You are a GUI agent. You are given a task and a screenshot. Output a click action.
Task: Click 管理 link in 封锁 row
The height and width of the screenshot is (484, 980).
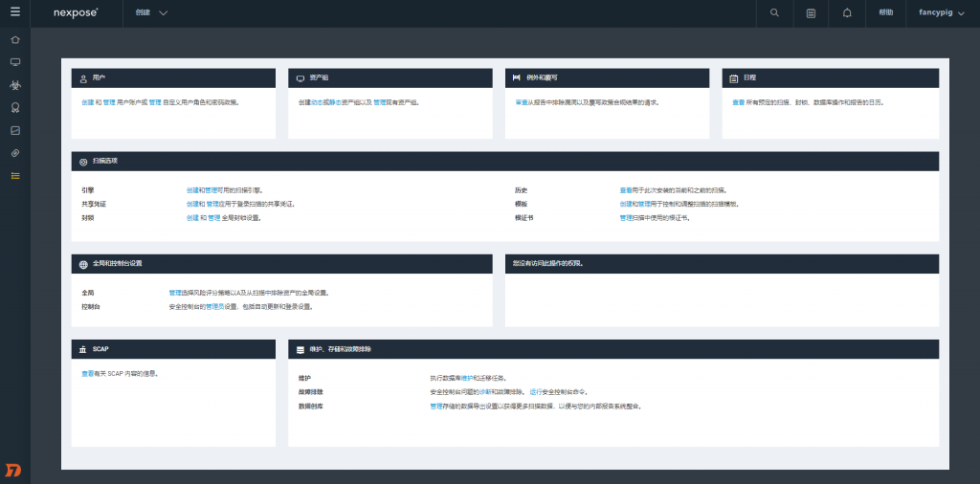point(213,218)
